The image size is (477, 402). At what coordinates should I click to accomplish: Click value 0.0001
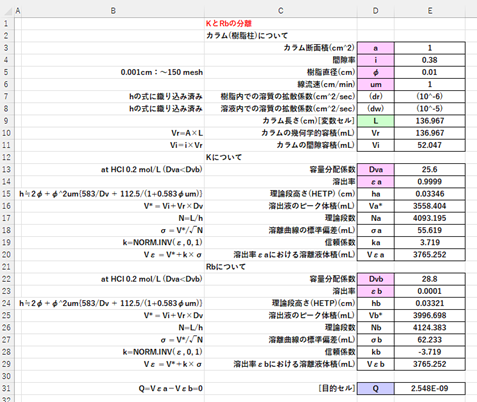pos(430,291)
